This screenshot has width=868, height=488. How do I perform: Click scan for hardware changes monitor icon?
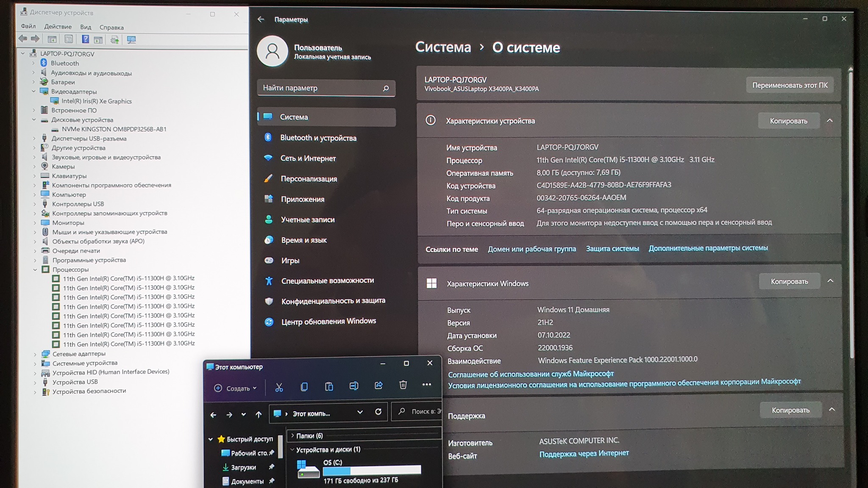click(131, 40)
